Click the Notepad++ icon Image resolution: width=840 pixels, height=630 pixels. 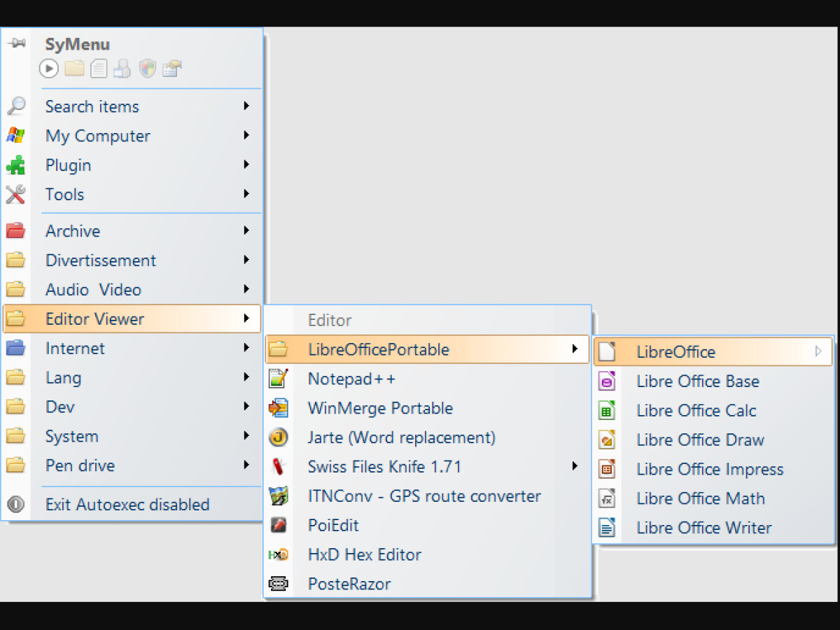tap(279, 379)
